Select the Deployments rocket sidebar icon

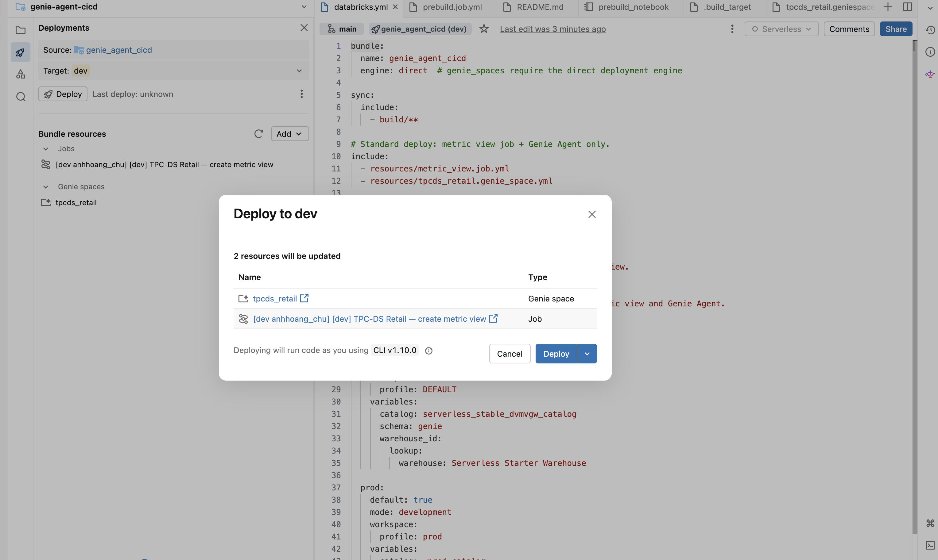click(x=20, y=52)
